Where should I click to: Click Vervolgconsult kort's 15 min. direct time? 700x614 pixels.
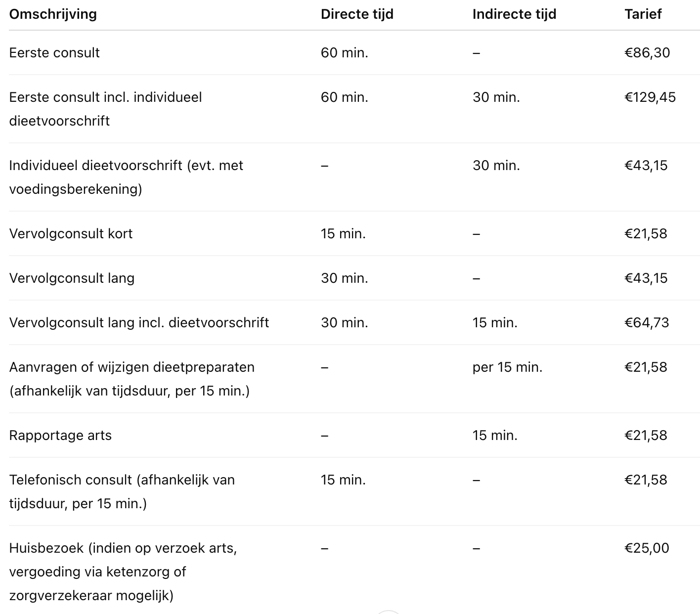point(343,233)
